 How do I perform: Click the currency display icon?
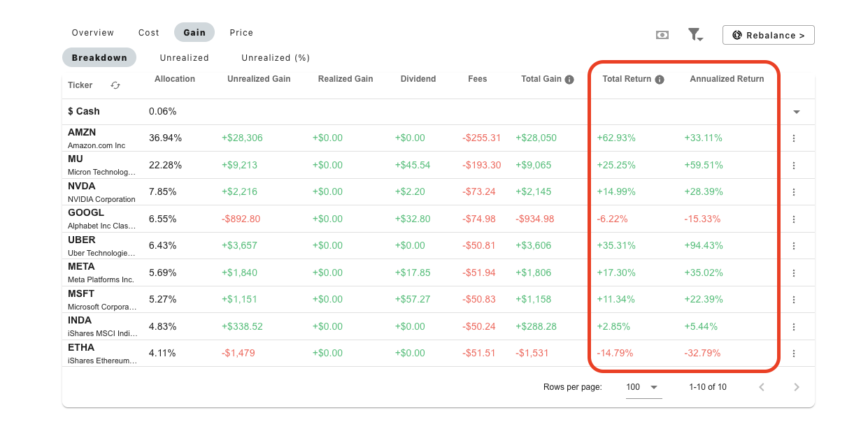coord(662,34)
